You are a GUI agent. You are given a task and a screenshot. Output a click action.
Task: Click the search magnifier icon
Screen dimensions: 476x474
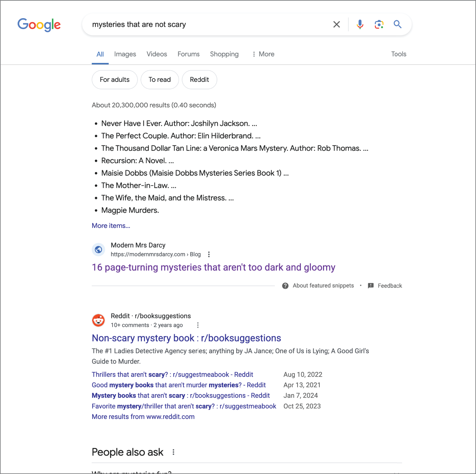pos(398,24)
